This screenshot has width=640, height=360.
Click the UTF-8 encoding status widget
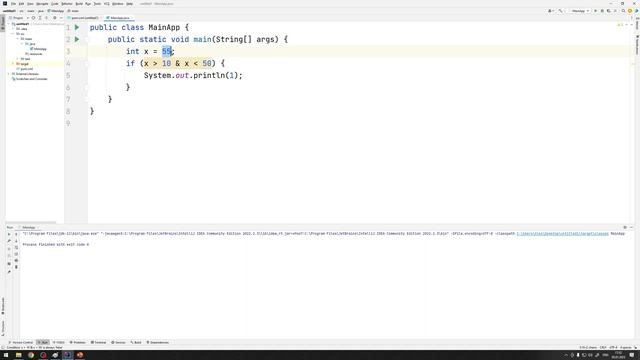pyautogui.click(x=613, y=347)
